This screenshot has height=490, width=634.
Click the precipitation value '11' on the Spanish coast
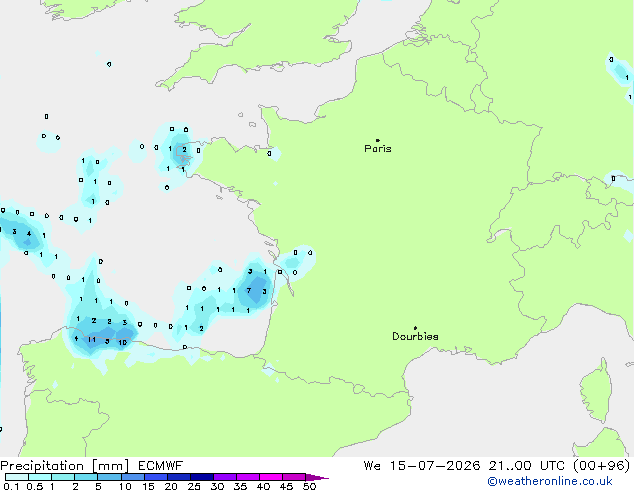(92, 340)
